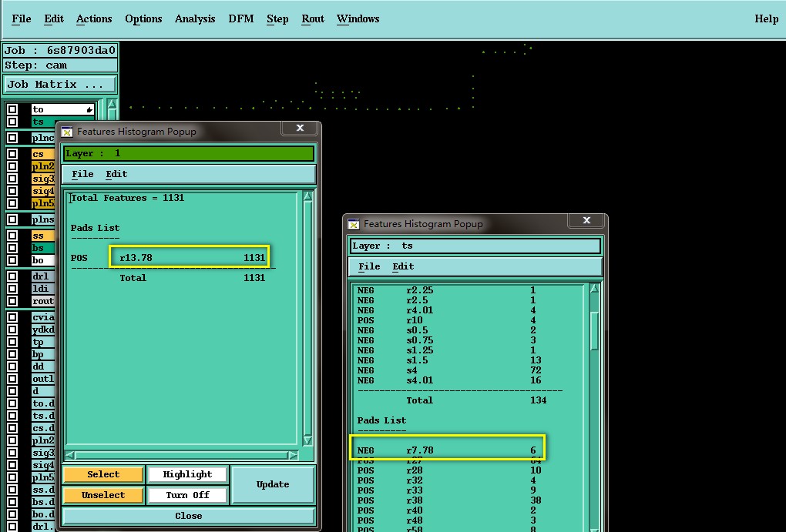Click the X window icon of Layer 1 popup

(x=67, y=132)
